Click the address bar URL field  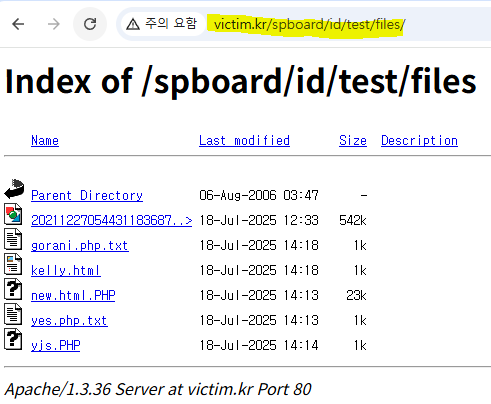(x=309, y=24)
